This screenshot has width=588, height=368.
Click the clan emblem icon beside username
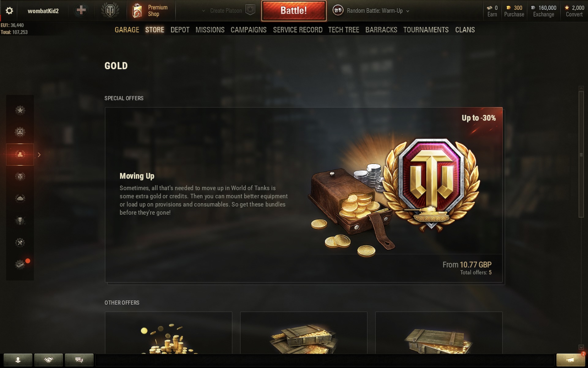click(x=110, y=10)
